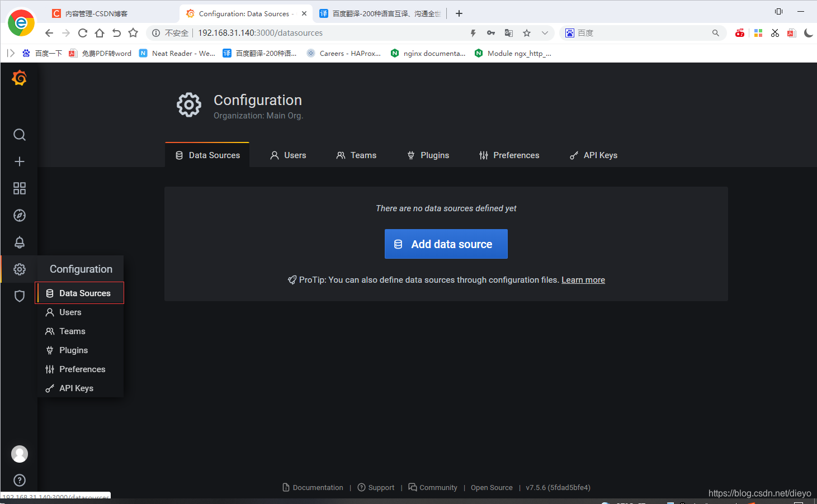The height and width of the screenshot is (504, 817).
Task: Click the scissors screenshot extension icon
Action: coord(775,33)
